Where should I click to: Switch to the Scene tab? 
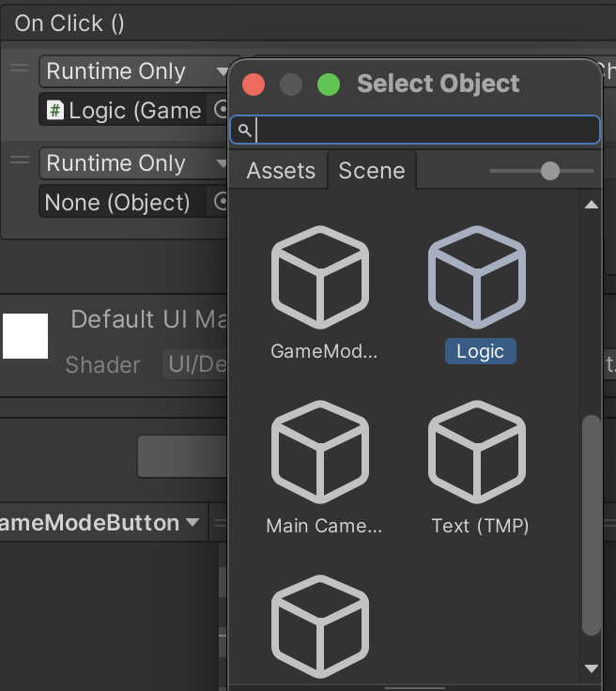(372, 171)
